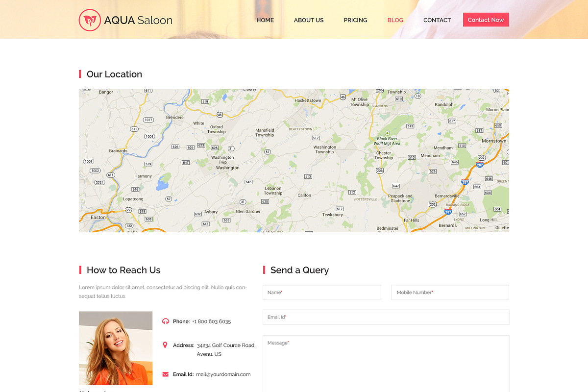This screenshot has width=588, height=392.
Task: Click the AQUA Saloon logo icon
Action: point(90,20)
